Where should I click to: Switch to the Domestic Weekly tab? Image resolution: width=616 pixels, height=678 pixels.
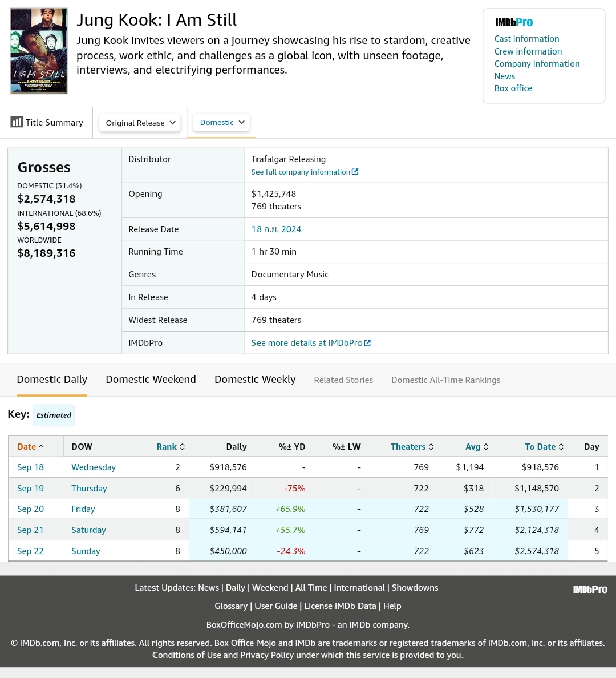[x=255, y=380]
